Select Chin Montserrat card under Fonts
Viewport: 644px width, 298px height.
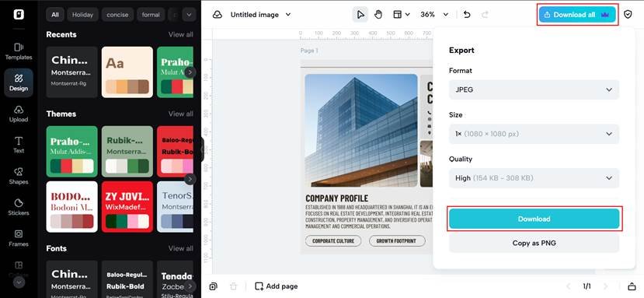pyautogui.click(x=72, y=279)
